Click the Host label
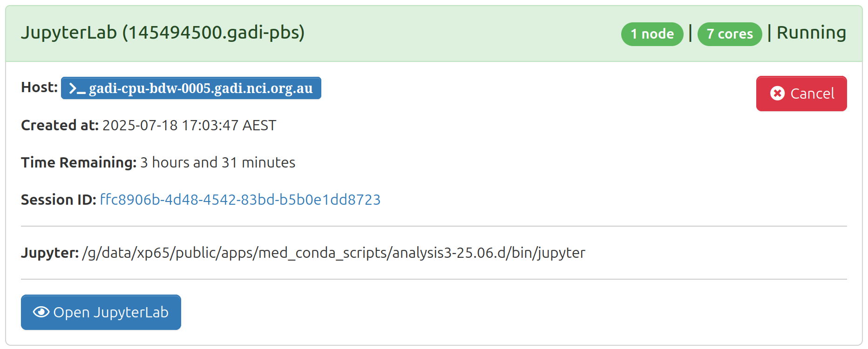The width and height of the screenshot is (868, 349). [x=39, y=87]
